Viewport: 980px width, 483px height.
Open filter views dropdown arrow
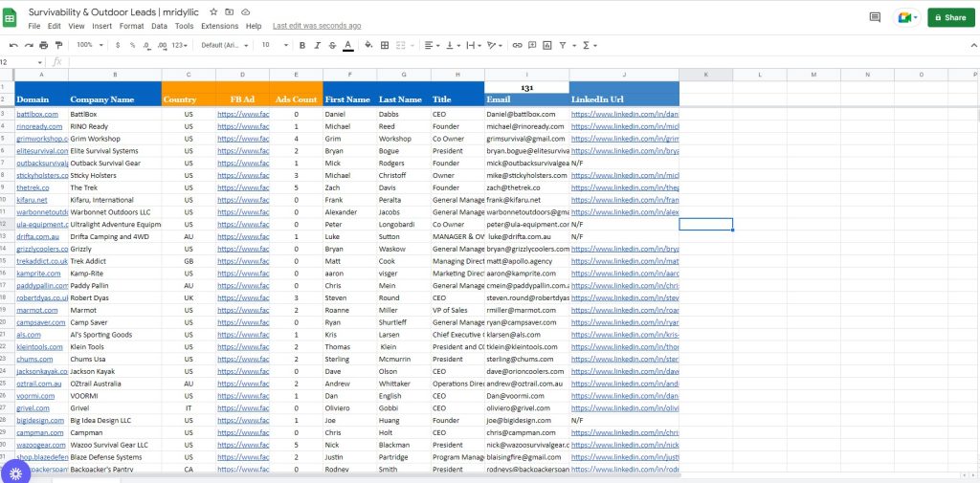[574, 45]
